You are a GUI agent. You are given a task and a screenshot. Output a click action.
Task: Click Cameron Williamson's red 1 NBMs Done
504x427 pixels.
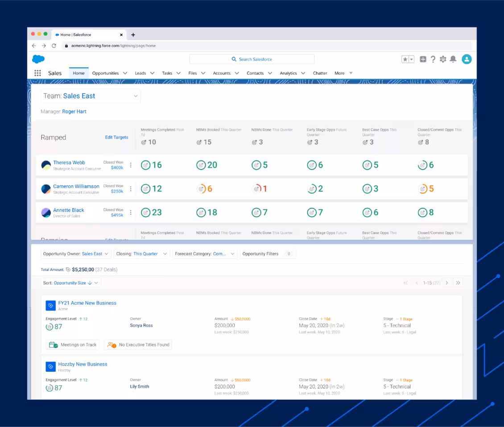260,189
